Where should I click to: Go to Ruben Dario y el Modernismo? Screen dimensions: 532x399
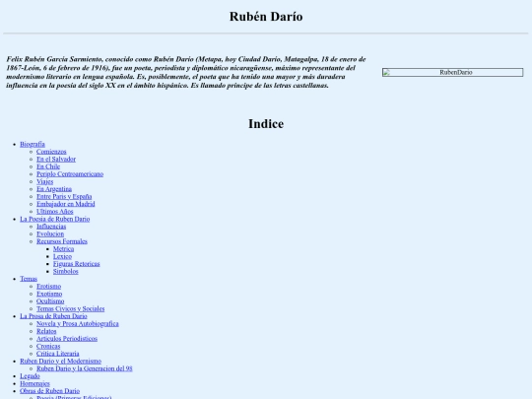61,361
